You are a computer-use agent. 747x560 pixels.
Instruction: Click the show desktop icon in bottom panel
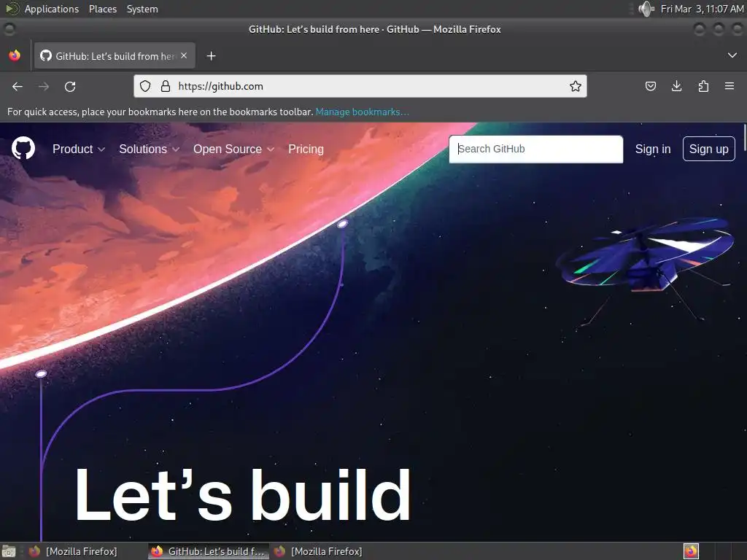point(9,551)
